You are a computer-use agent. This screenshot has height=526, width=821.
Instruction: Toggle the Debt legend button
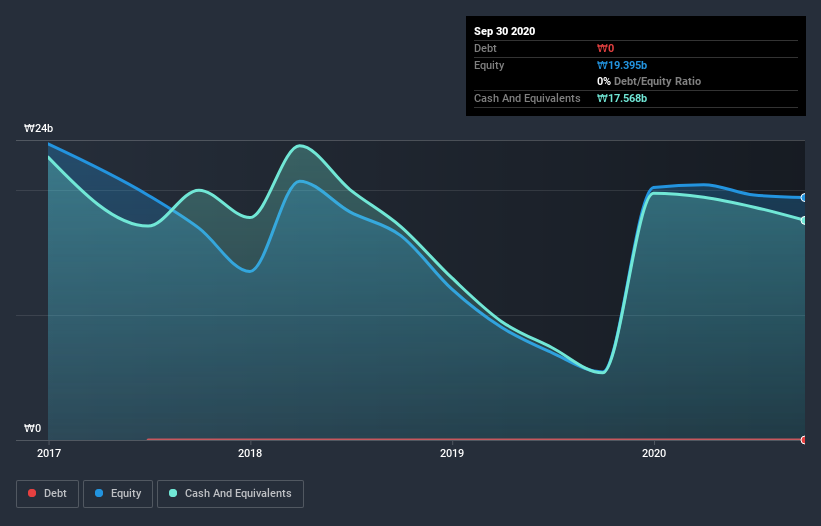[x=47, y=494]
